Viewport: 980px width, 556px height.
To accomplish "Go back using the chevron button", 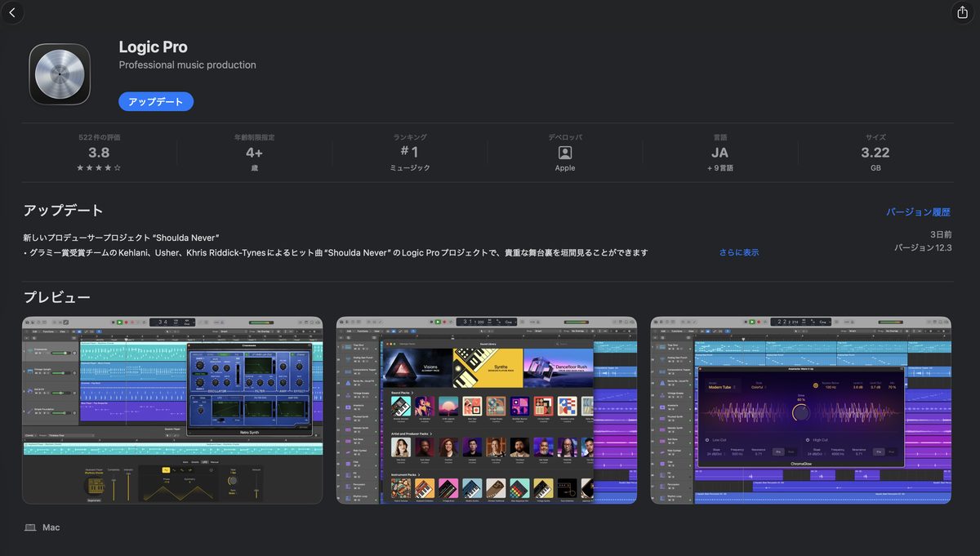I will point(13,13).
